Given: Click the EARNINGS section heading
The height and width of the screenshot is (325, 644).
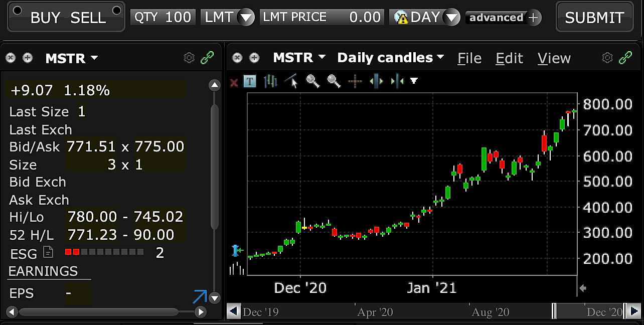Looking at the screenshot, I should click(43, 271).
